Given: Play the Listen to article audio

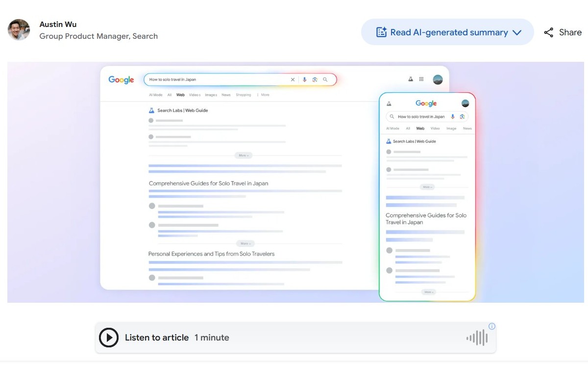Looking at the screenshot, I should (109, 338).
